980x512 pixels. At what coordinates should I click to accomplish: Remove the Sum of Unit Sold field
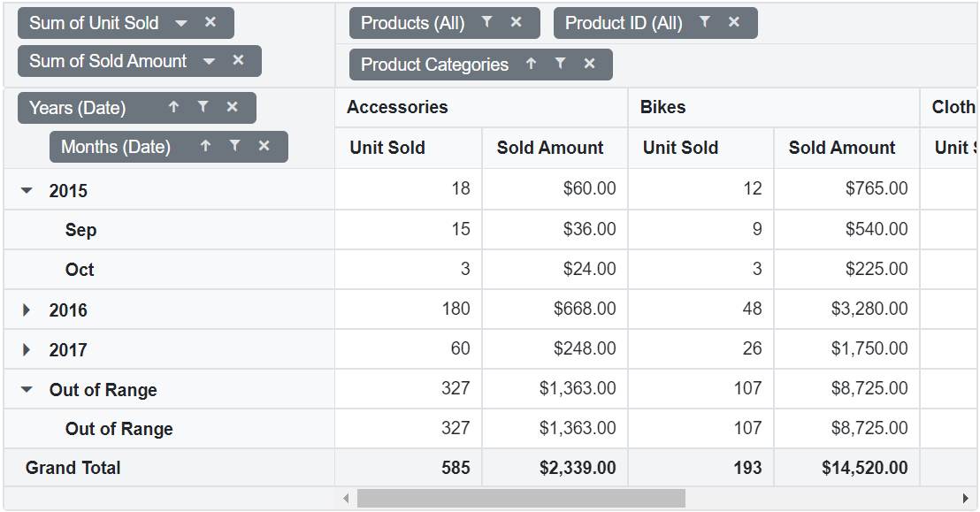pos(211,22)
